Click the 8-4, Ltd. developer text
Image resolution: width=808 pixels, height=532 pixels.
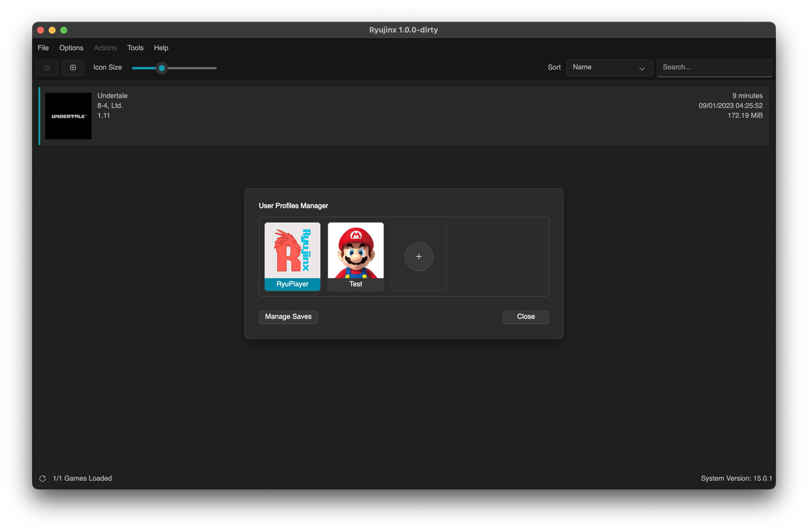point(110,106)
